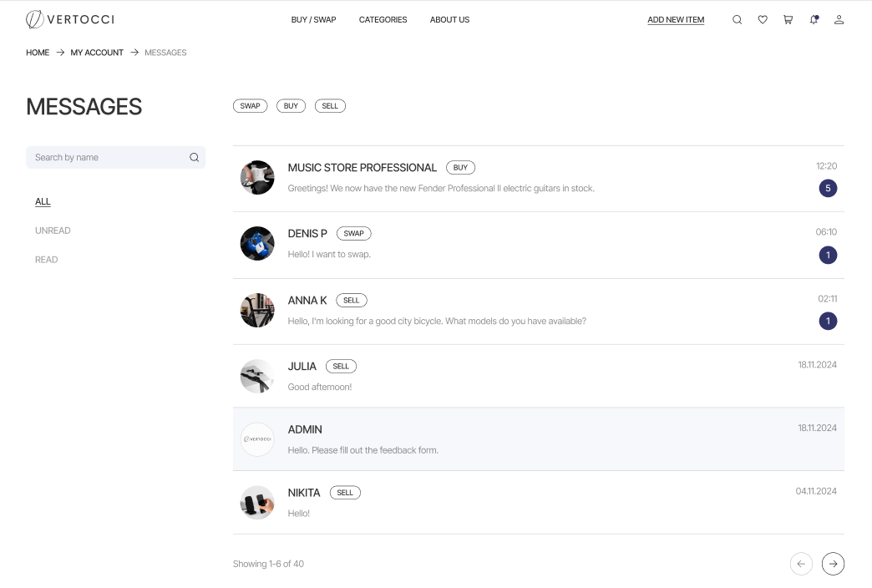This screenshot has height=588, width=872.
Task: Open user profile account icon
Action: pos(839,20)
